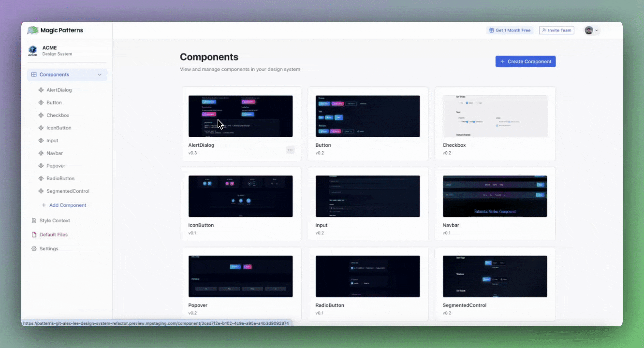This screenshot has width=644, height=348.
Task: Select the RadioButton diamond icon in sidebar
Action: point(41,178)
